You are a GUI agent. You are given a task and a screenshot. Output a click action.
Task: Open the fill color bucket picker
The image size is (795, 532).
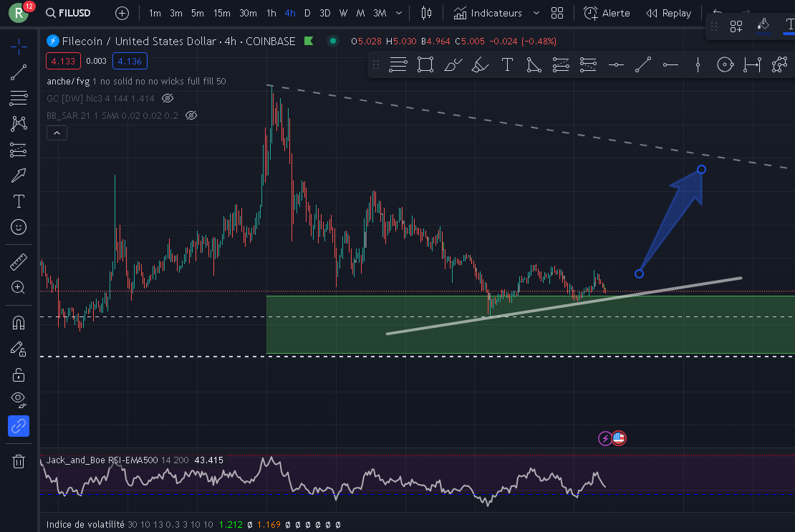point(763,25)
